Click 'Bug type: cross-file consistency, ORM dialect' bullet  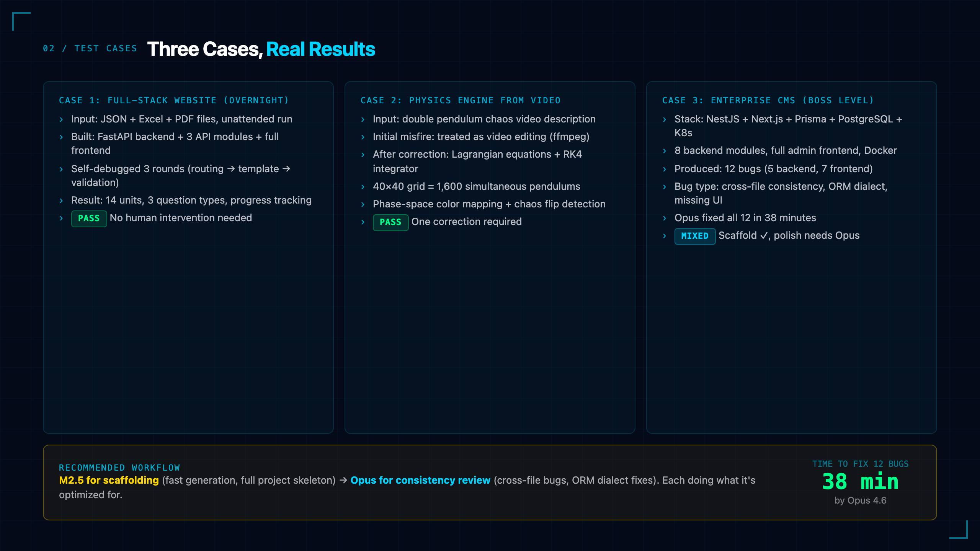[781, 193]
